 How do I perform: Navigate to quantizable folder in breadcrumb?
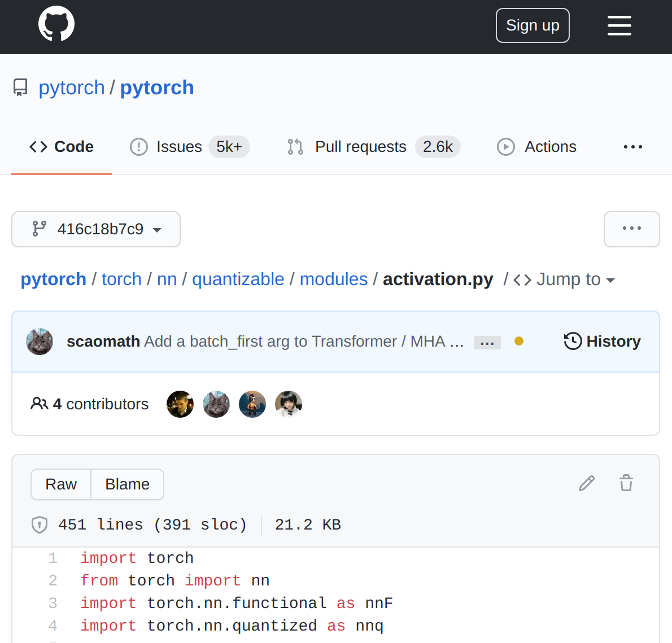click(x=238, y=279)
